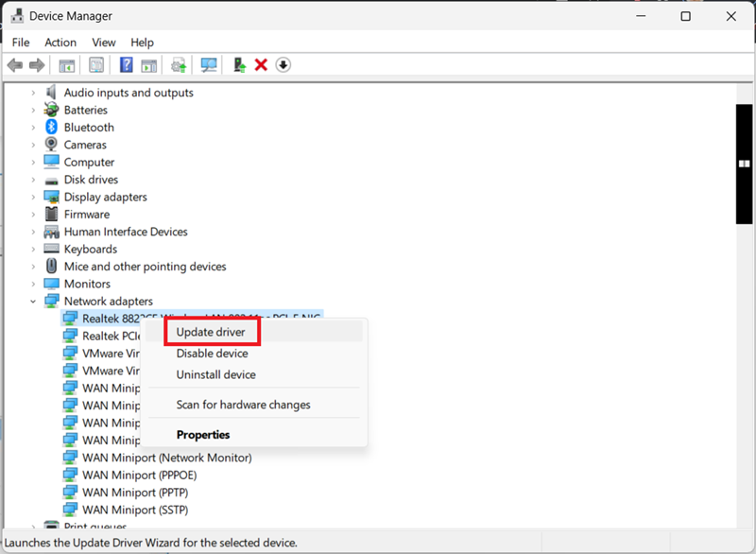Choose Disable device from the context menu
The width and height of the screenshot is (756, 554).
[x=254, y=354]
